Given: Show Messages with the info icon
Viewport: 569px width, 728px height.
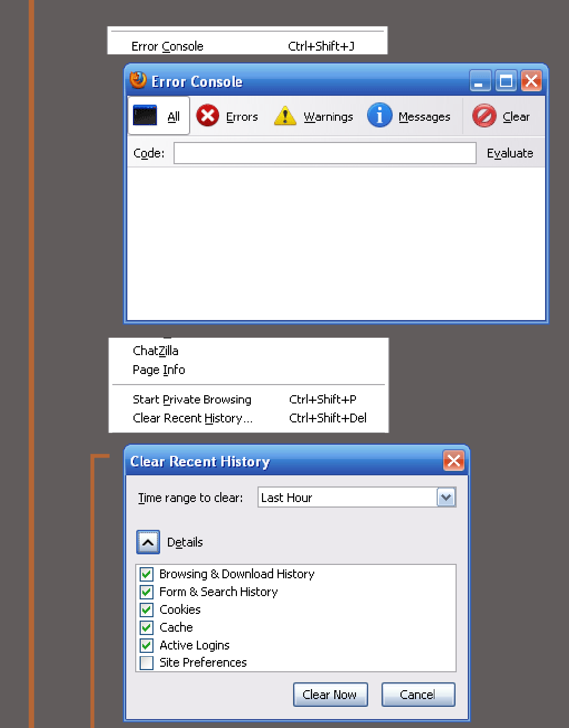Looking at the screenshot, I should [379, 116].
